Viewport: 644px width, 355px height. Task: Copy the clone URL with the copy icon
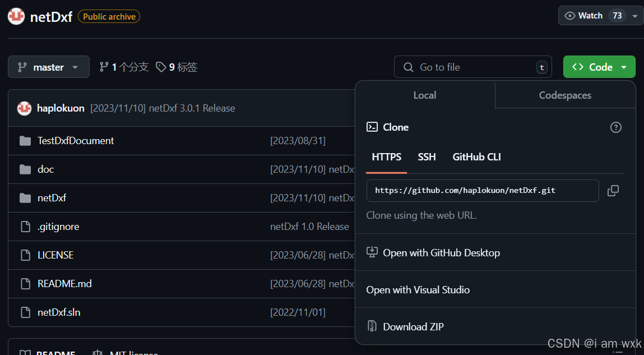pos(613,191)
